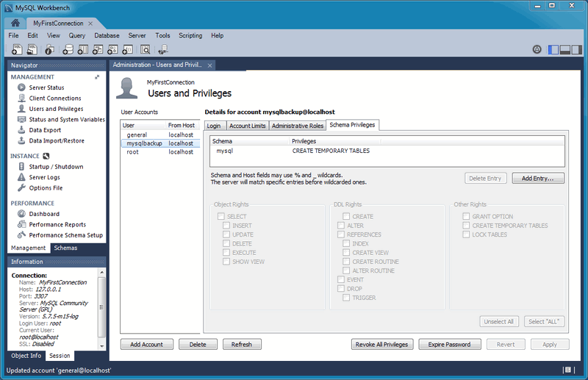Open the File menu

13,35
